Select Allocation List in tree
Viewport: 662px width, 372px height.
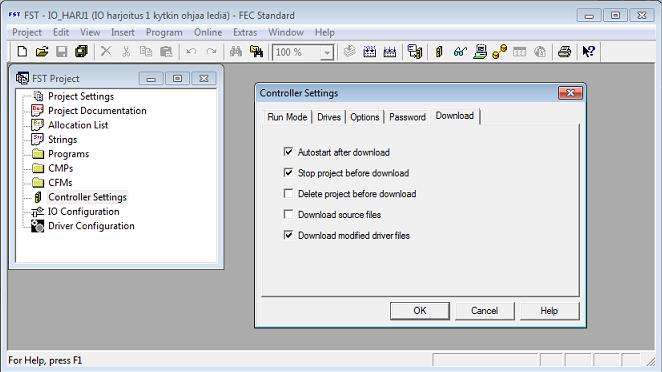point(78,125)
